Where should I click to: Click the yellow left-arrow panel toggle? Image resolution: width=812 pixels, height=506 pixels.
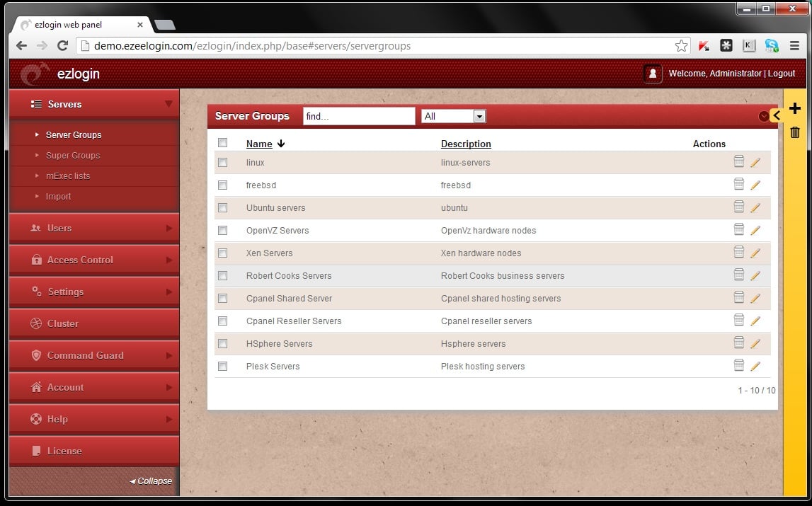[x=777, y=115]
